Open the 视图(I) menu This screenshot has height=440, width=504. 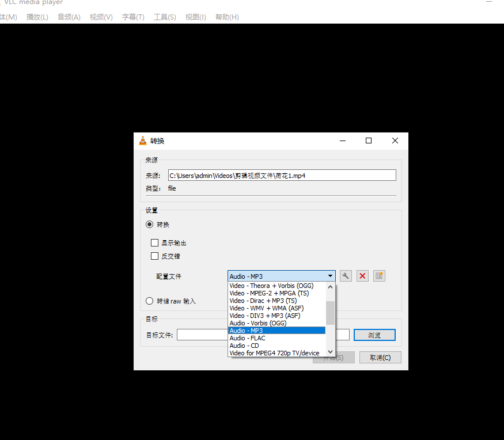tap(195, 17)
